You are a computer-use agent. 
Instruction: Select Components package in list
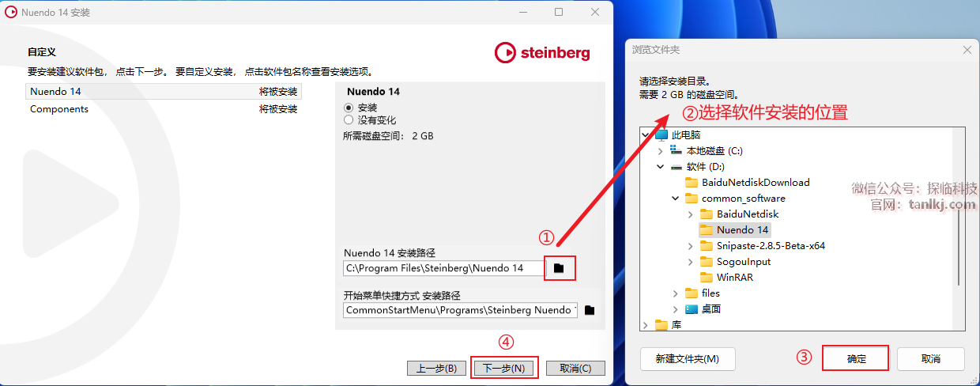point(164,109)
